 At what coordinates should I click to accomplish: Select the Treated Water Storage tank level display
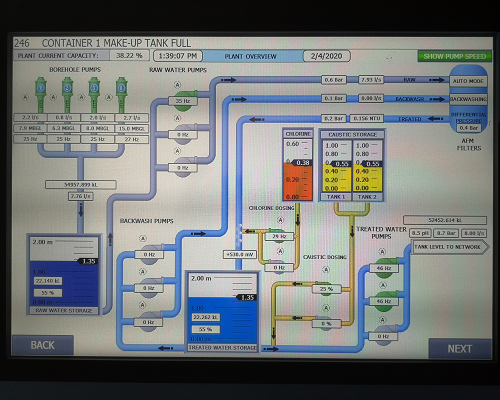222,311
